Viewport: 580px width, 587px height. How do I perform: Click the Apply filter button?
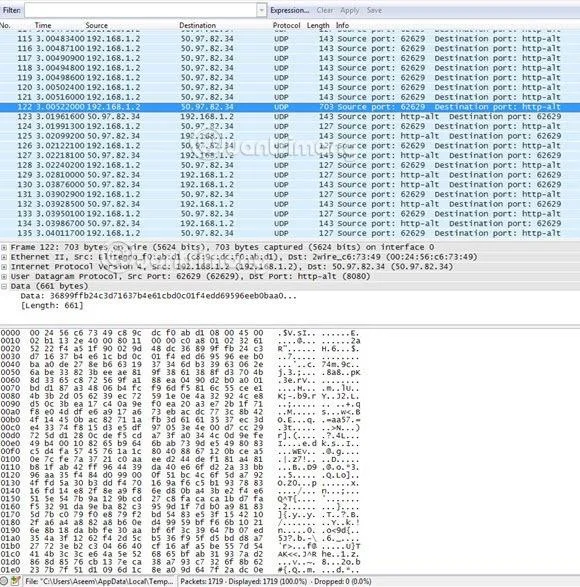pyautogui.click(x=349, y=10)
